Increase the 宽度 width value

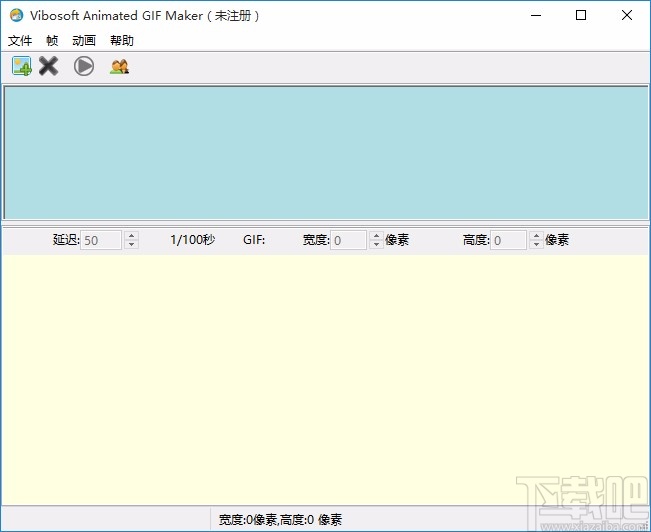pyautogui.click(x=376, y=235)
